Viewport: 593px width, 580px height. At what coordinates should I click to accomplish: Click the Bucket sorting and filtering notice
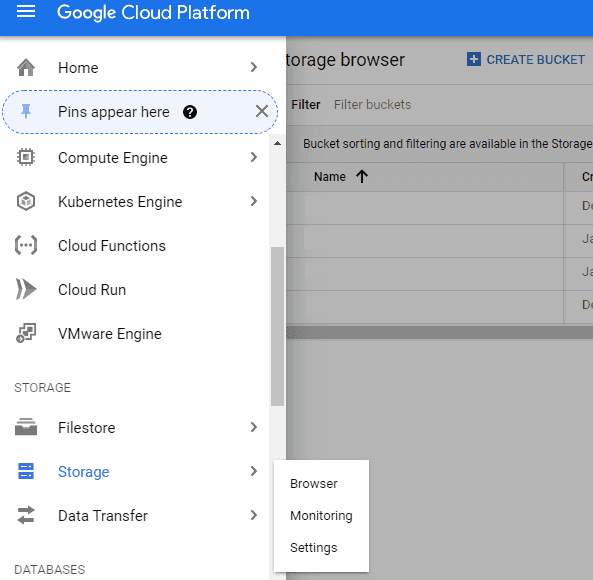(448, 144)
